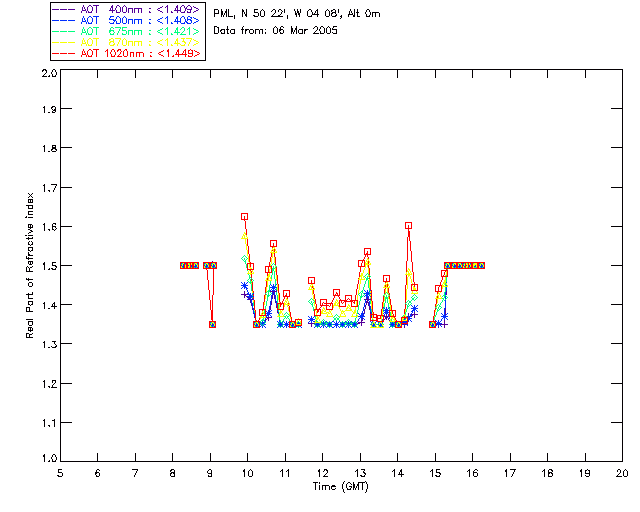Screen dimensions: 640x512
Task: Click the x-axis label 13
Action: pyautogui.click(x=360, y=473)
